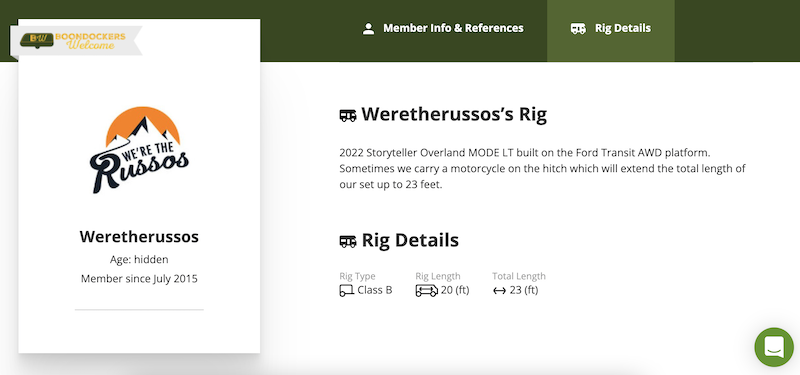Click the We're the Russos profile image

pyautogui.click(x=139, y=149)
